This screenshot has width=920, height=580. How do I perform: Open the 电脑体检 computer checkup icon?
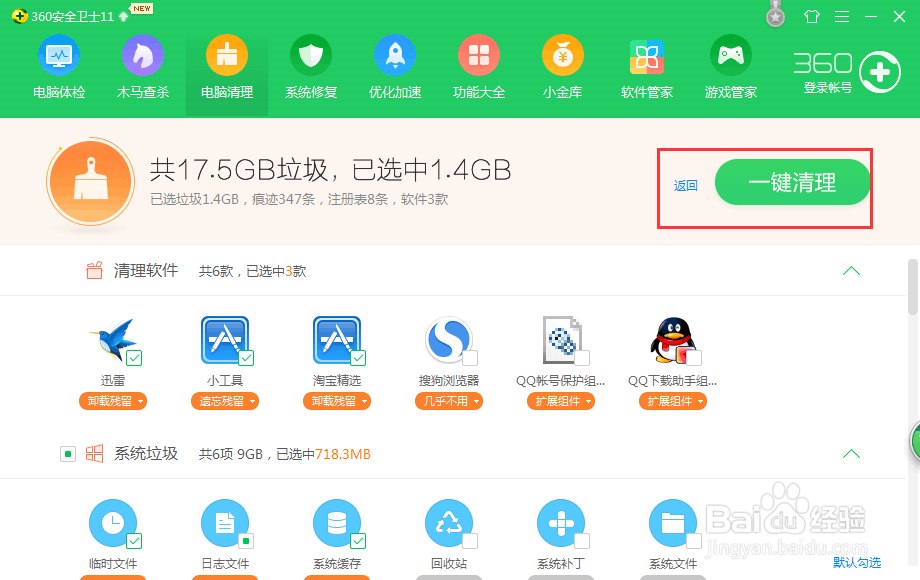(x=59, y=56)
